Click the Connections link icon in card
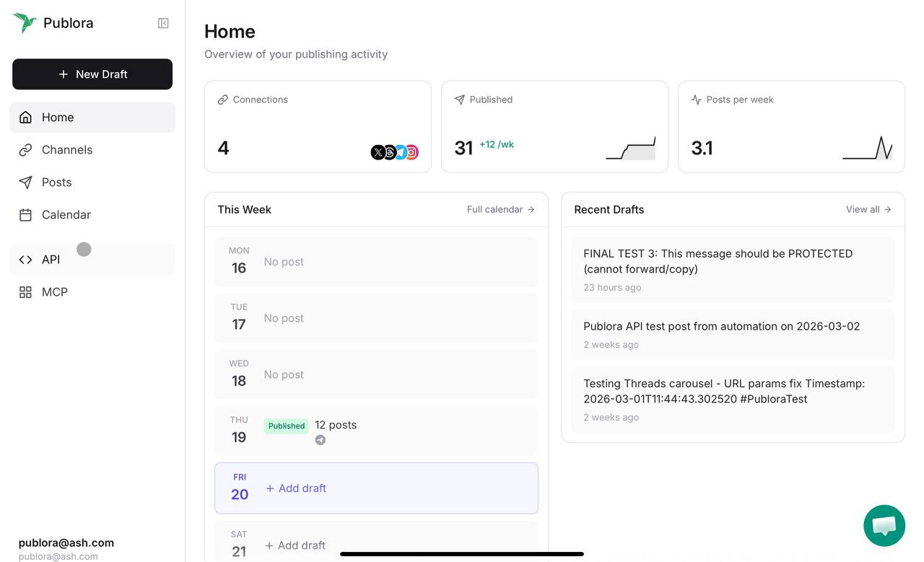Image resolution: width=924 pixels, height=562 pixels. pos(223,100)
